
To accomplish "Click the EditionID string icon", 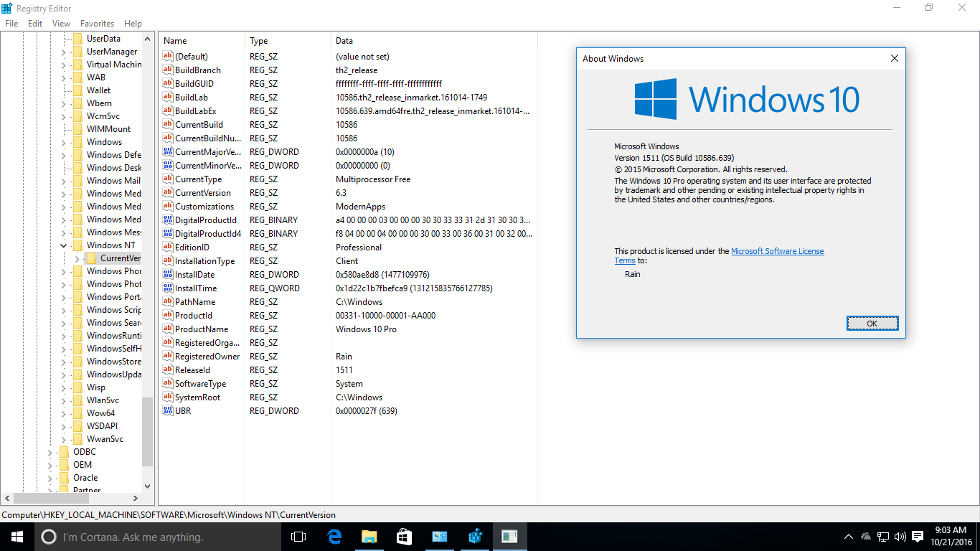I will 168,247.
